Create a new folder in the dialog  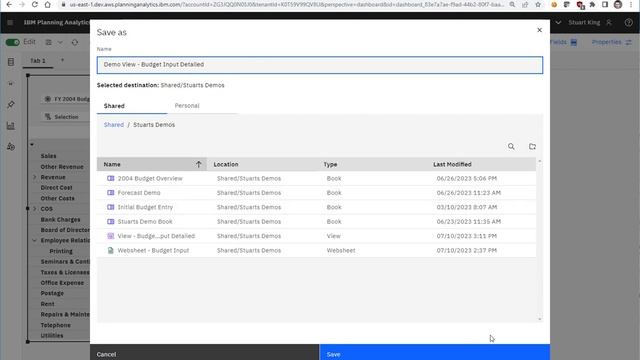532,147
